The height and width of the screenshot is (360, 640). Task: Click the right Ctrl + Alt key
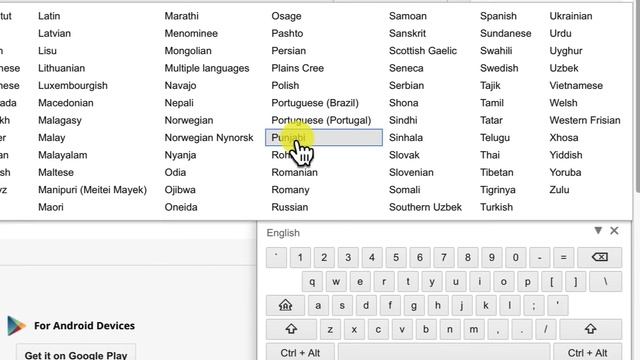587,353
